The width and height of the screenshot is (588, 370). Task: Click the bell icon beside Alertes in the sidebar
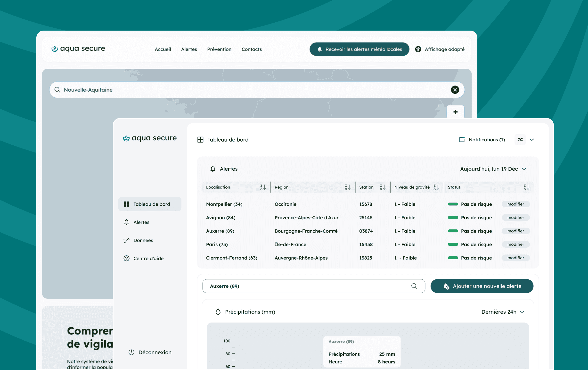coord(126,222)
